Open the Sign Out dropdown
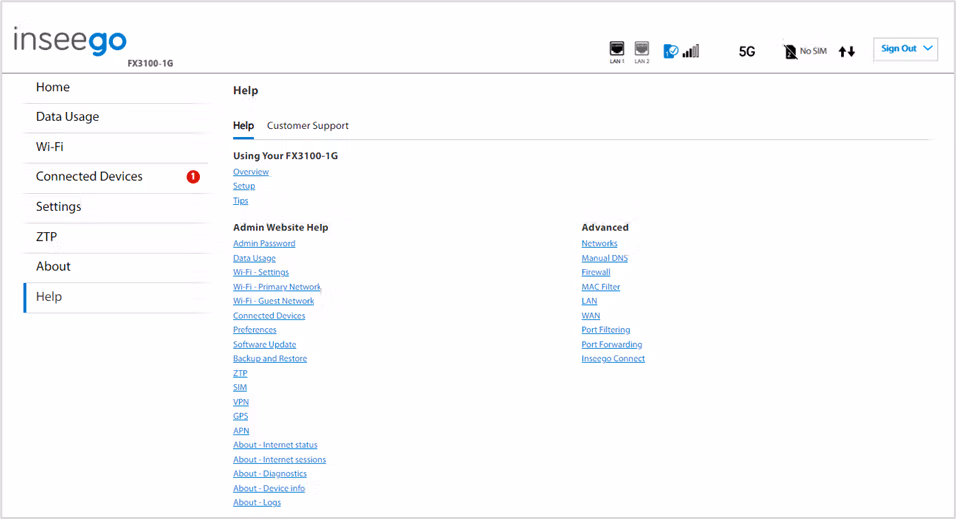 click(x=905, y=49)
